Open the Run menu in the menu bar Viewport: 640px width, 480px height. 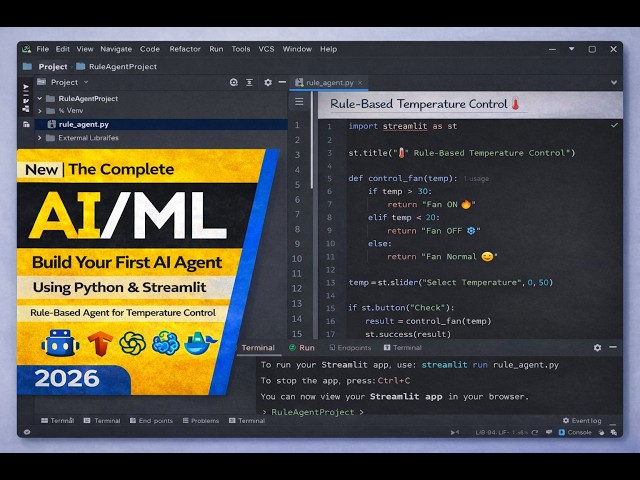coord(216,49)
